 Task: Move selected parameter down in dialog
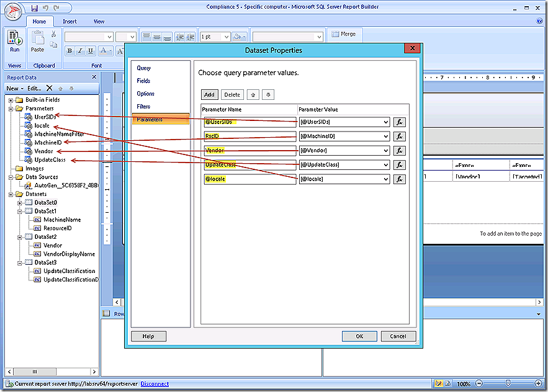pyautogui.click(x=268, y=95)
